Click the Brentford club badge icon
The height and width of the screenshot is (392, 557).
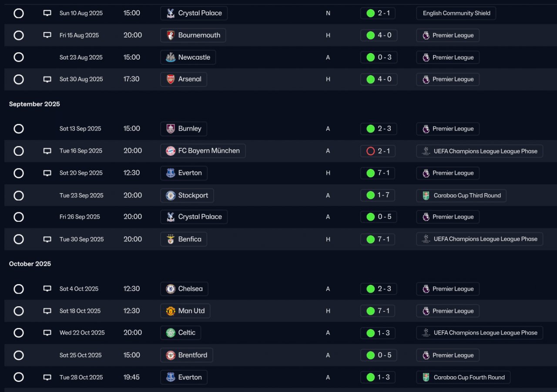click(x=171, y=355)
